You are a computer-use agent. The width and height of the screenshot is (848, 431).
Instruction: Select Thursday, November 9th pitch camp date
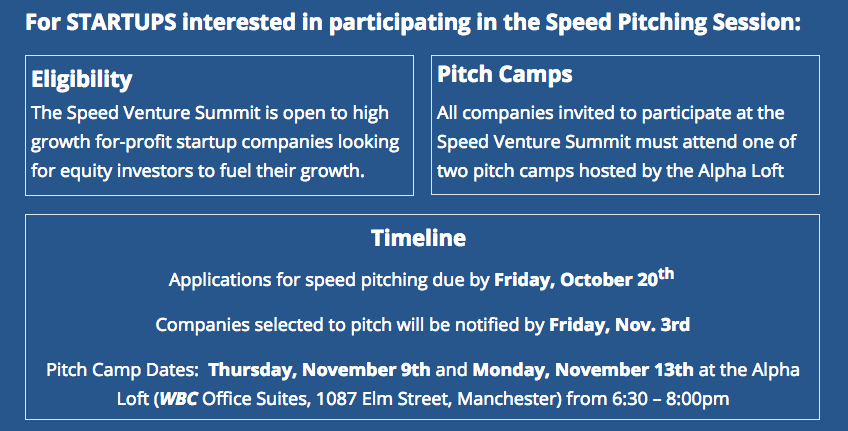(x=320, y=370)
